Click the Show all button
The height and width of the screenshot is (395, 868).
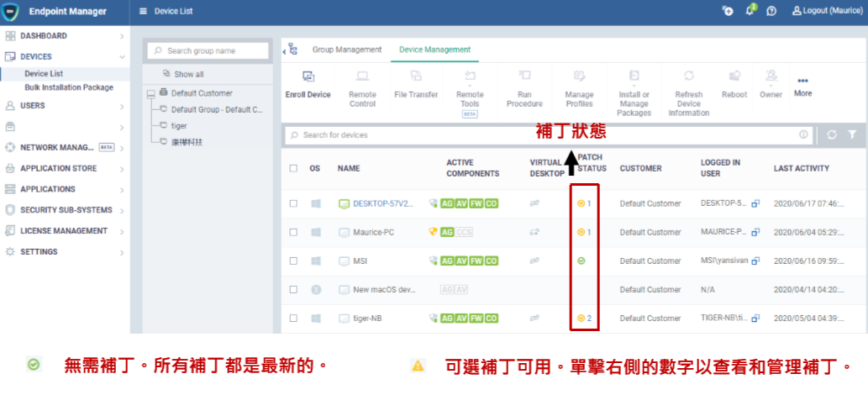click(183, 74)
